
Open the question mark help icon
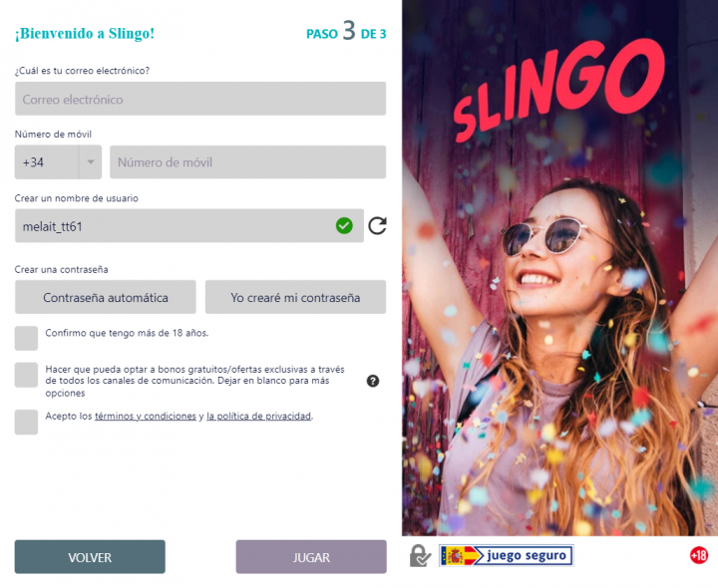373,381
